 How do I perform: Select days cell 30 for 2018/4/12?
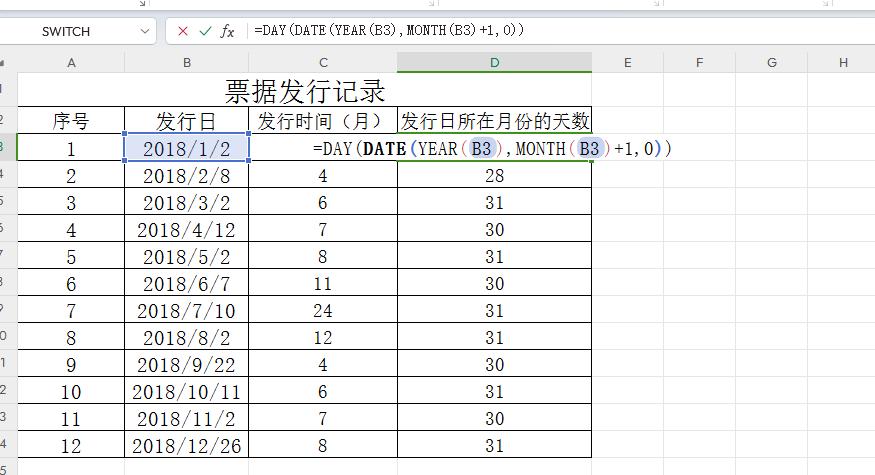[x=494, y=229]
